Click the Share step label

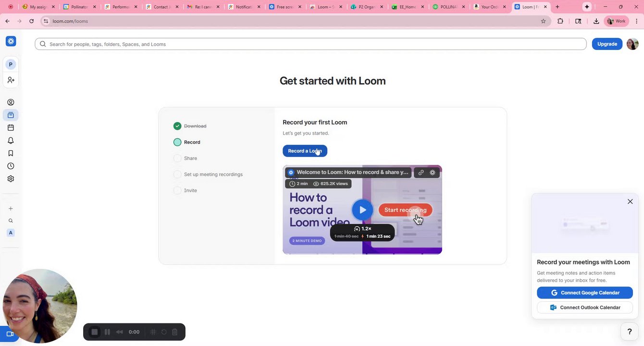[x=190, y=158]
